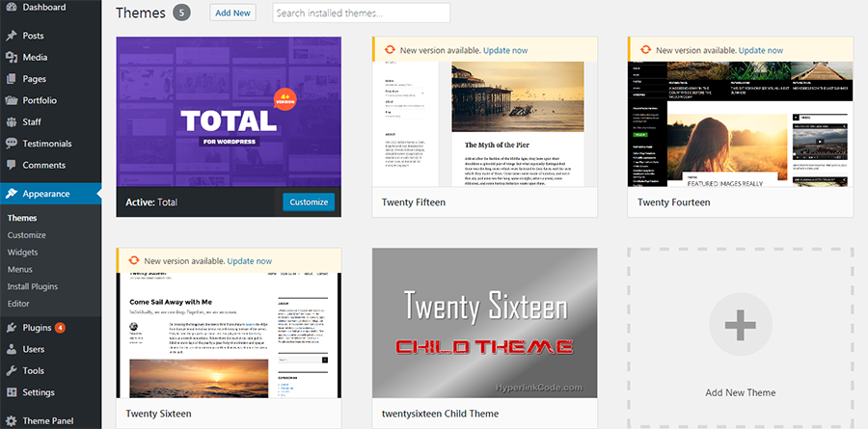Click the Appearance paintbrush icon
The width and height of the screenshot is (868, 429).
pyautogui.click(x=11, y=194)
